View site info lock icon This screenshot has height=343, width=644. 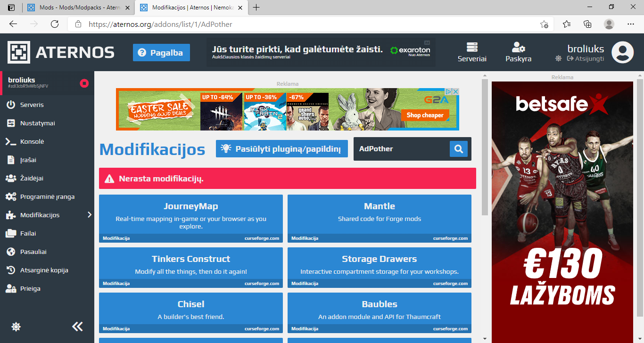tap(78, 24)
